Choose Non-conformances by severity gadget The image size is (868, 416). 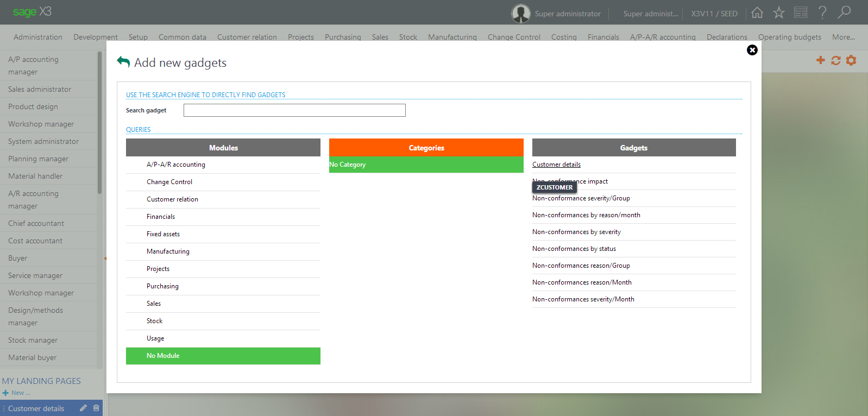[x=576, y=232]
